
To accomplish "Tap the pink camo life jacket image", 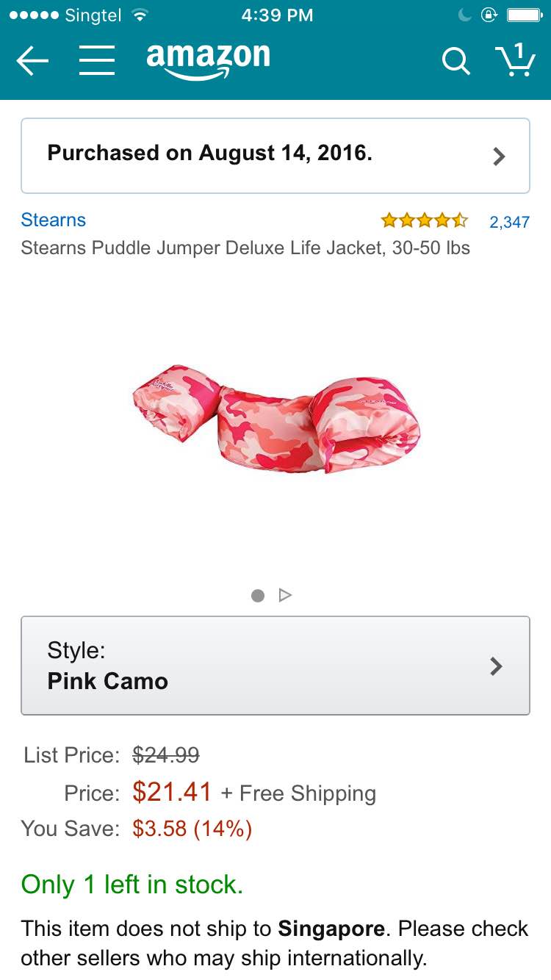I will (275, 417).
